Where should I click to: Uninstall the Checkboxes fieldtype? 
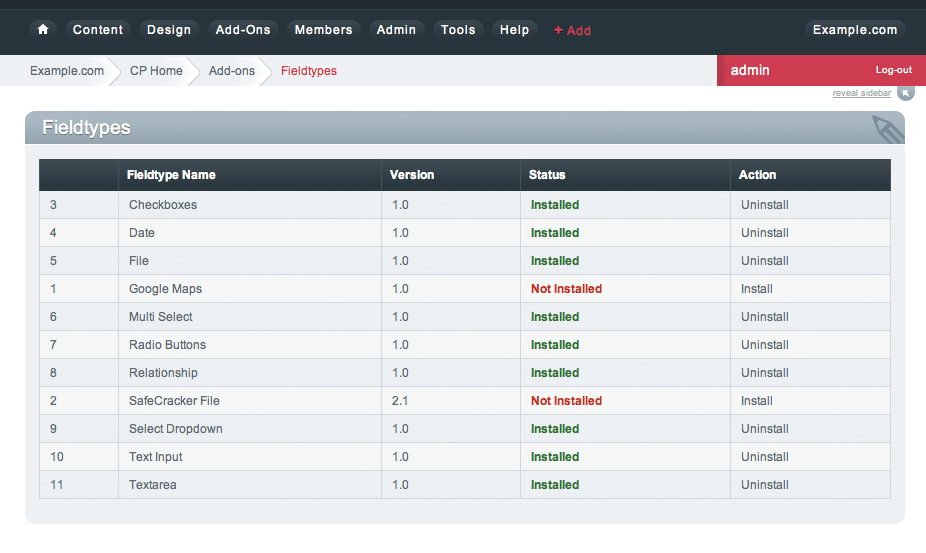click(765, 205)
